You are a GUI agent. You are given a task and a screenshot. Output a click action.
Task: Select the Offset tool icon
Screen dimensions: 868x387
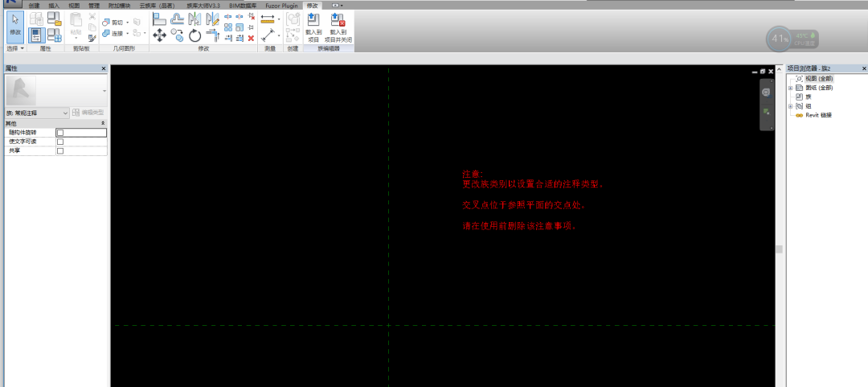point(178,19)
